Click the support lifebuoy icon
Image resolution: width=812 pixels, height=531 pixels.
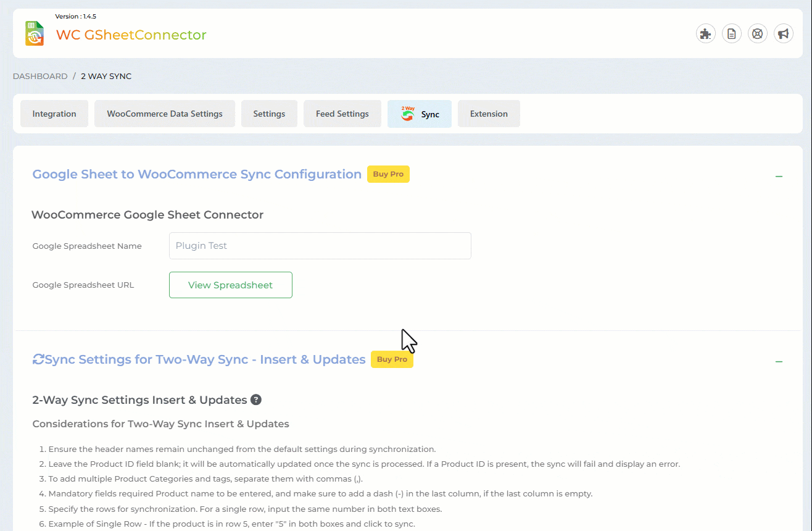757,33
